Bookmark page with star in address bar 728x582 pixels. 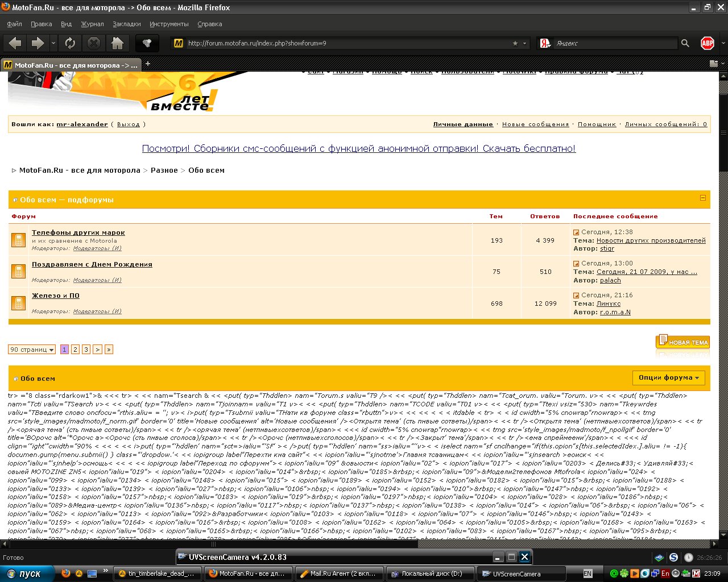pyautogui.click(x=515, y=43)
